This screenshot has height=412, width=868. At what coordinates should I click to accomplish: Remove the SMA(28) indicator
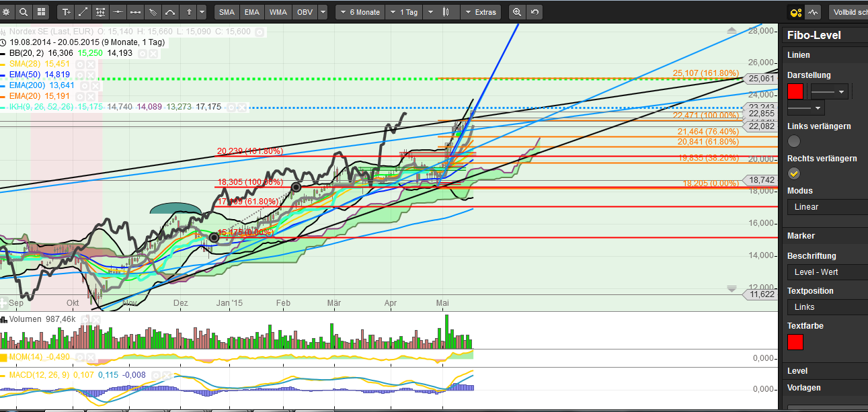point(91,64)
